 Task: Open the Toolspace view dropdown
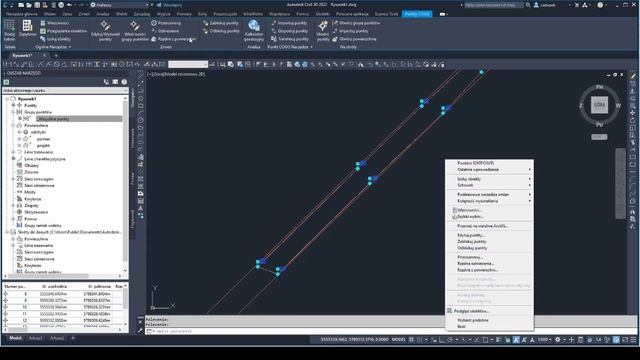(65, 91)
